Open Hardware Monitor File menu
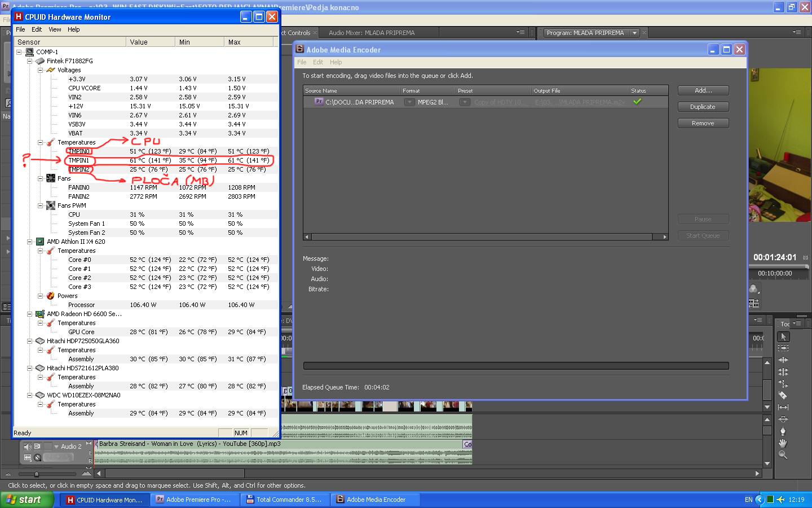 pos(20,29)
